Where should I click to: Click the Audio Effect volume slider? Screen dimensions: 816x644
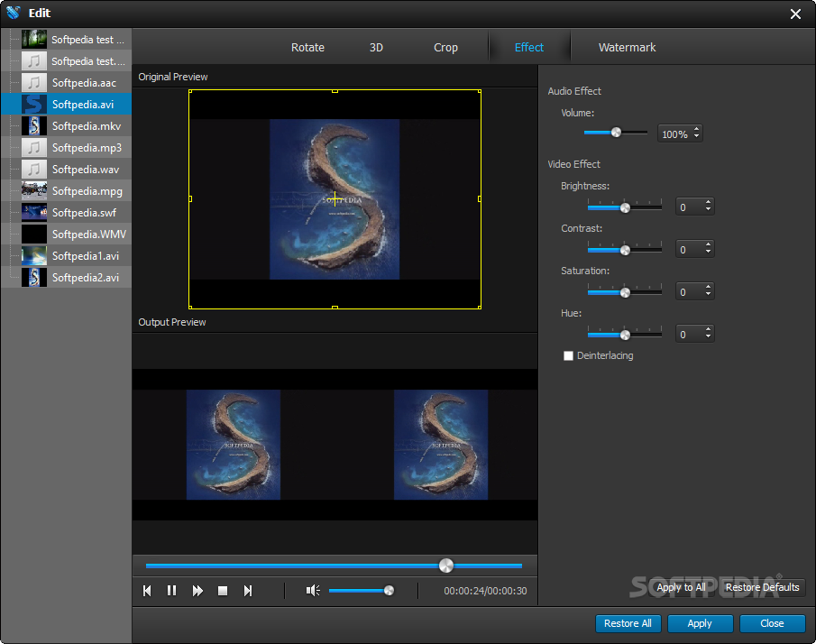616,133
